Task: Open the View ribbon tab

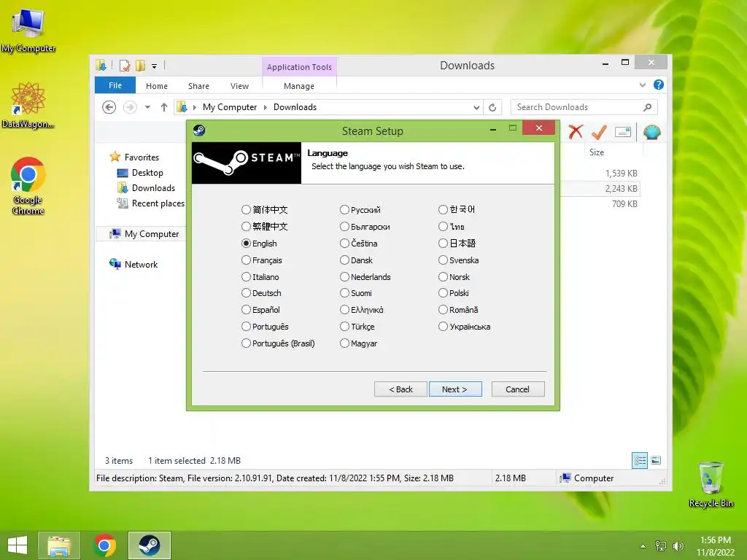Action: 239,86
